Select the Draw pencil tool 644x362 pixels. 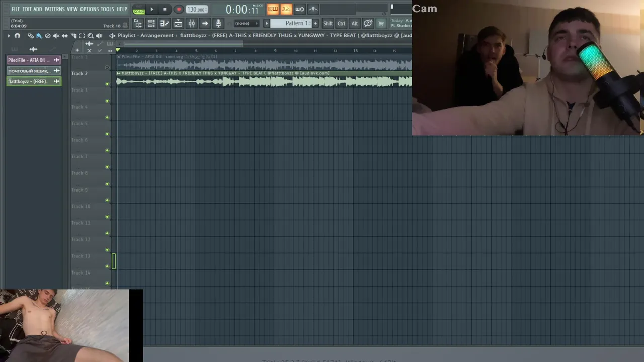point(31,36)
